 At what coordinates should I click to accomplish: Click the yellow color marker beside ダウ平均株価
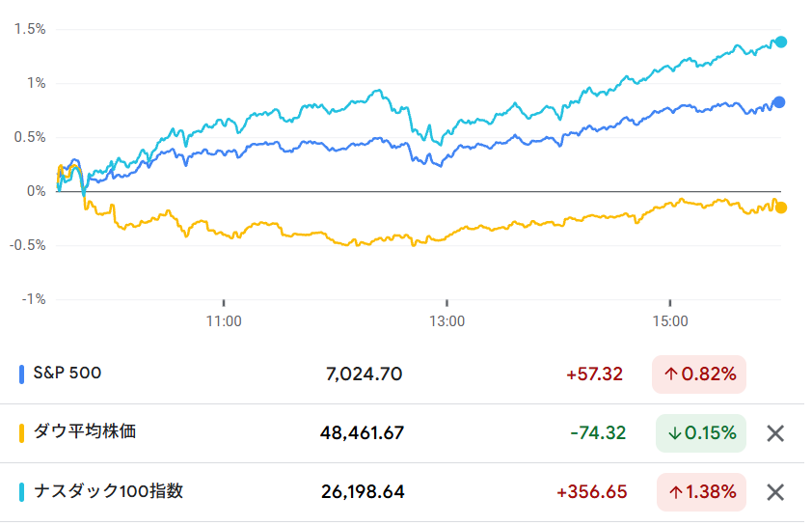(22, 433)
